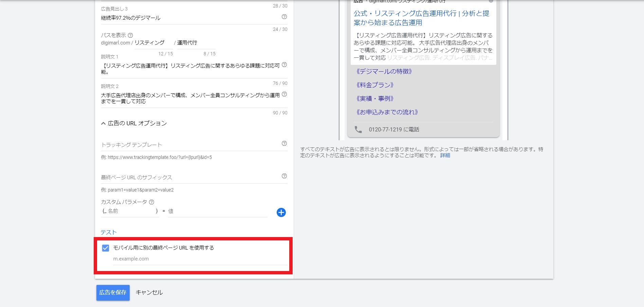The width and height of the screenshot is (644, 307).
Task: Add custom parameter with blue plus icon
Action: click(281, 213)
